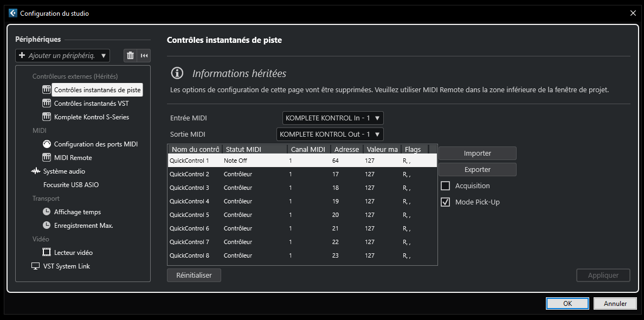Click the trash icon to delete selected device

point(130,55)
